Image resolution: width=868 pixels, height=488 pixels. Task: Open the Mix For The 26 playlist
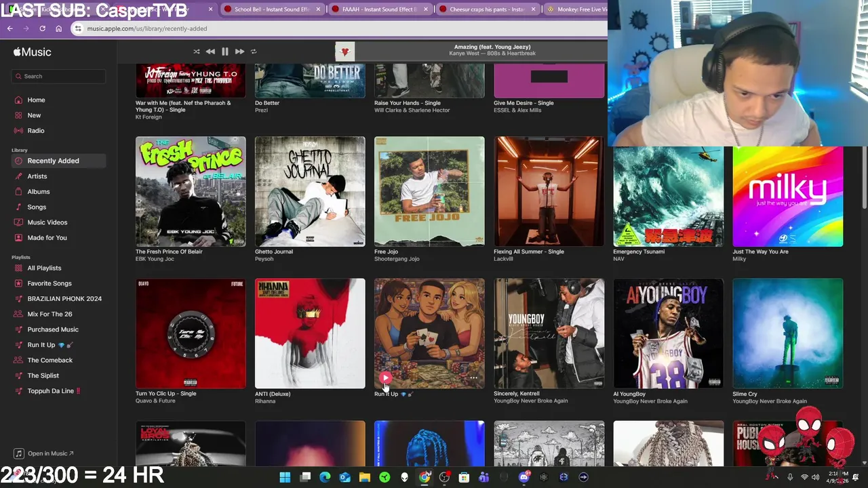50,314
